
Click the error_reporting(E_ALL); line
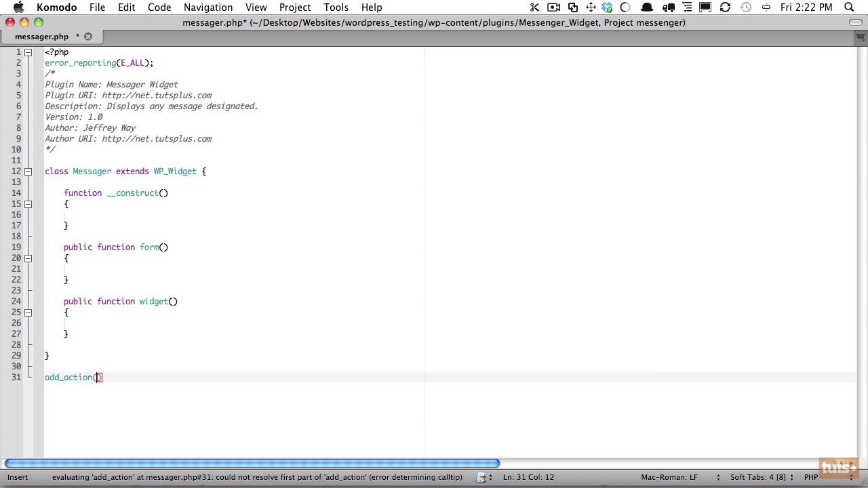(x=99, y=63)
